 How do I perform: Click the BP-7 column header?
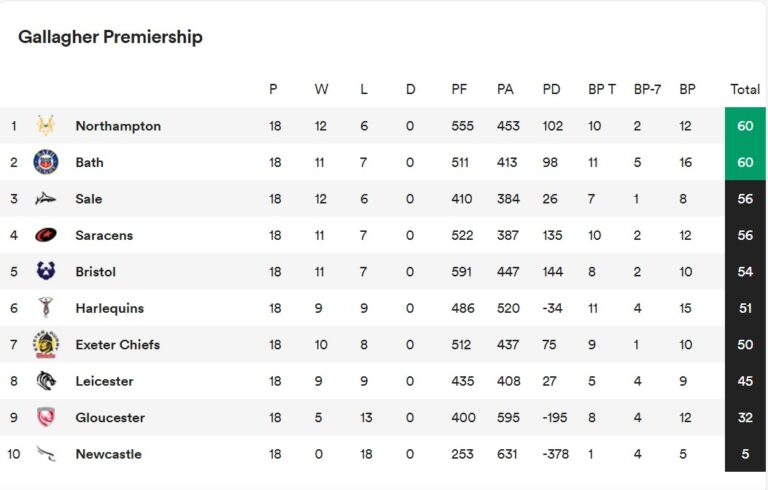647,89
